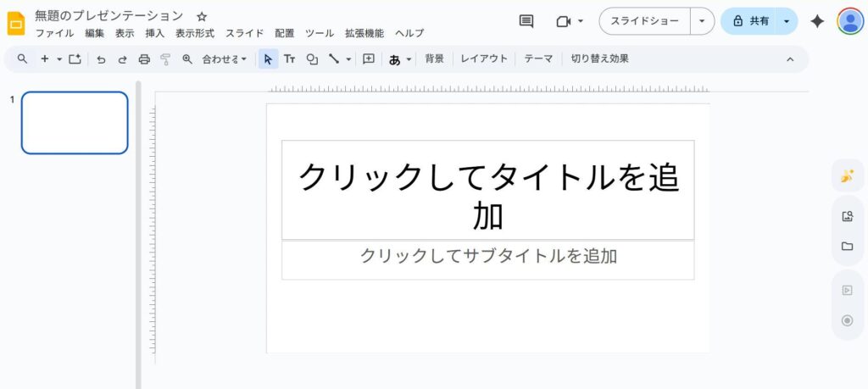
Task: Open the folder icon in side panel
Action: pos(847,247)
